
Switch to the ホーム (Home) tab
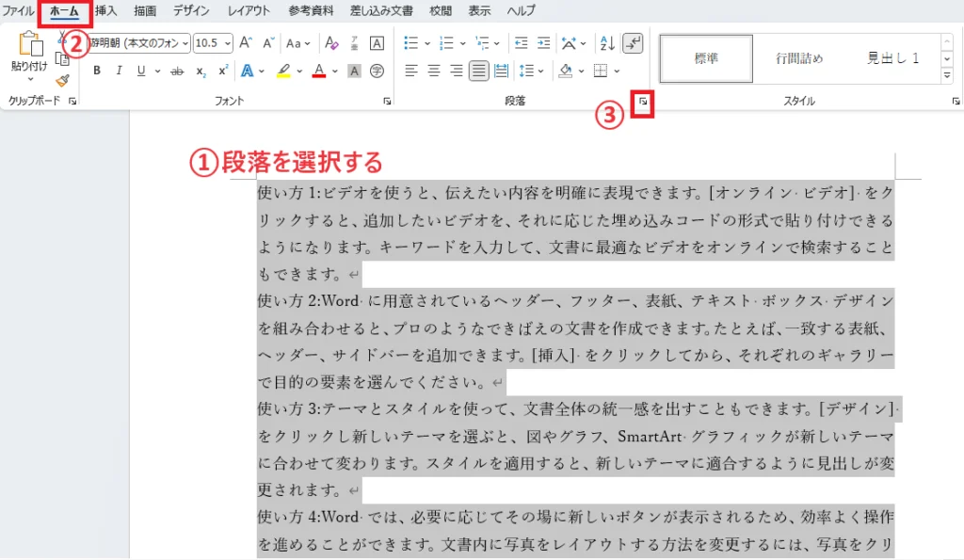64,11
